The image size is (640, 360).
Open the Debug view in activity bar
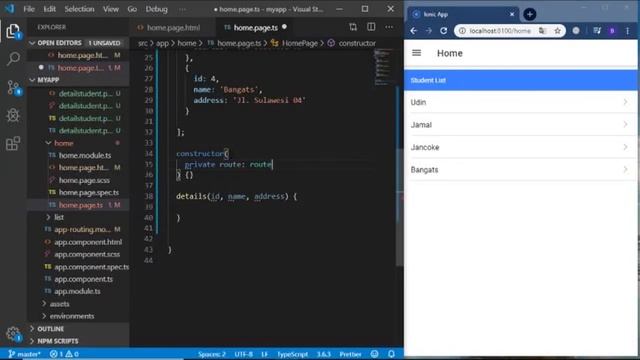[13, 115]
